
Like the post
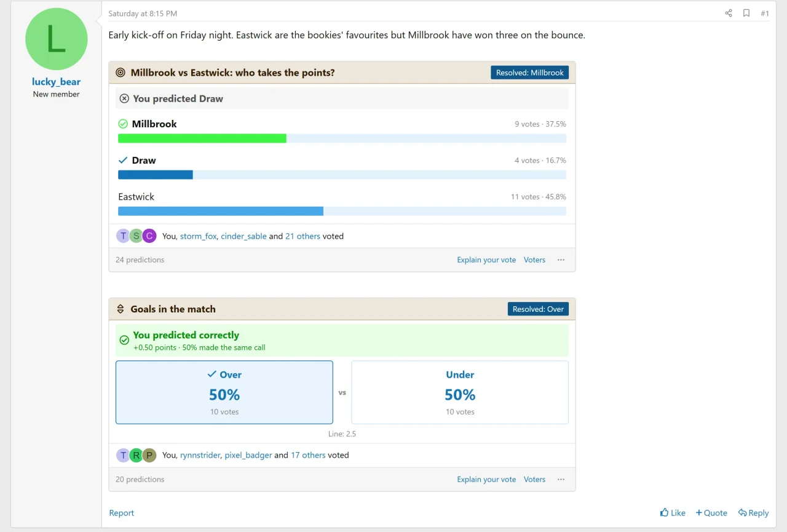pyautogui.click(x=673, y=513)
